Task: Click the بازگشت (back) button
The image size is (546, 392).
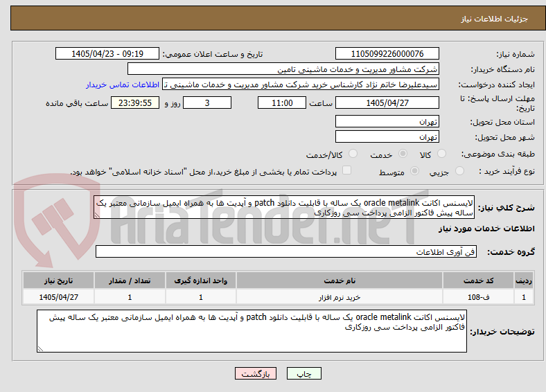Action: [256, 373]
